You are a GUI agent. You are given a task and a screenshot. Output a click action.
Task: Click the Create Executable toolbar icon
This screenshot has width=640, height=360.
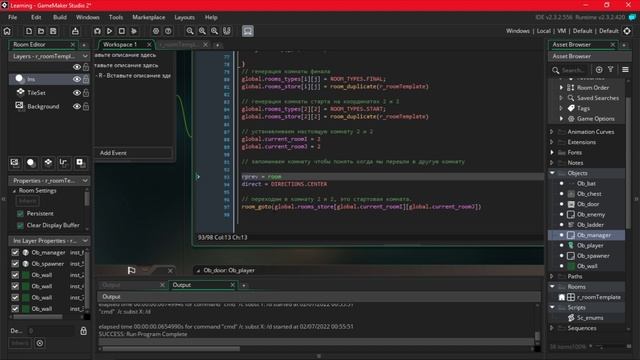pos(75,31)
